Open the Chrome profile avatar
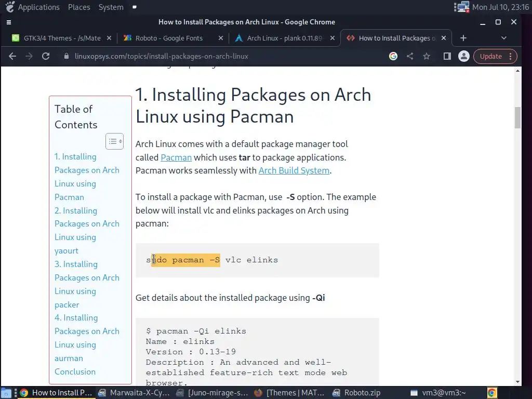Screen dimensions: 532x399 464,56
